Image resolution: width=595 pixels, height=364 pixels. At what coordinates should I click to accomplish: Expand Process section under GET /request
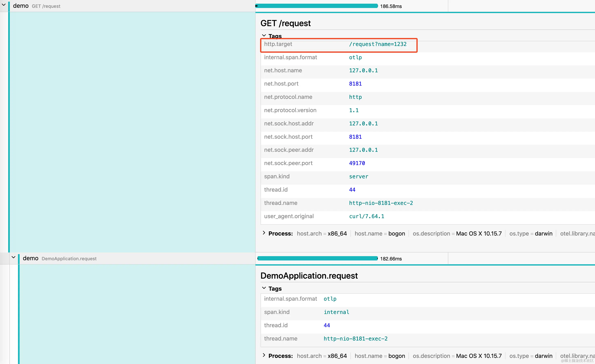point(264,233)
